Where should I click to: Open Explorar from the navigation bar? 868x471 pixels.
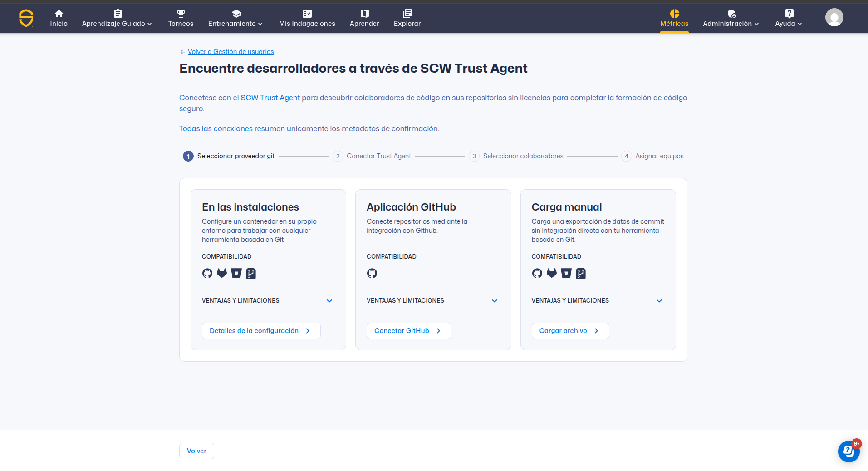407,18
